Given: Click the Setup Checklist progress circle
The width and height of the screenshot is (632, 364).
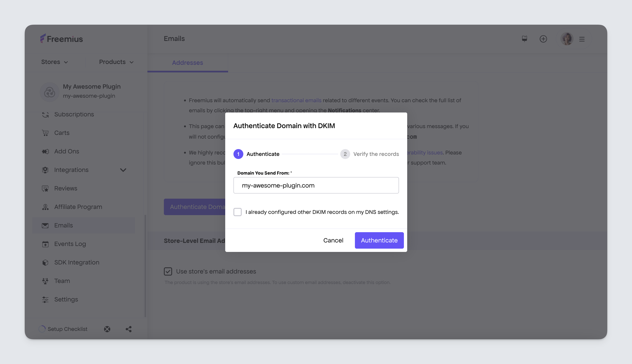Looking at the screenshot, I should coord(42,329).
